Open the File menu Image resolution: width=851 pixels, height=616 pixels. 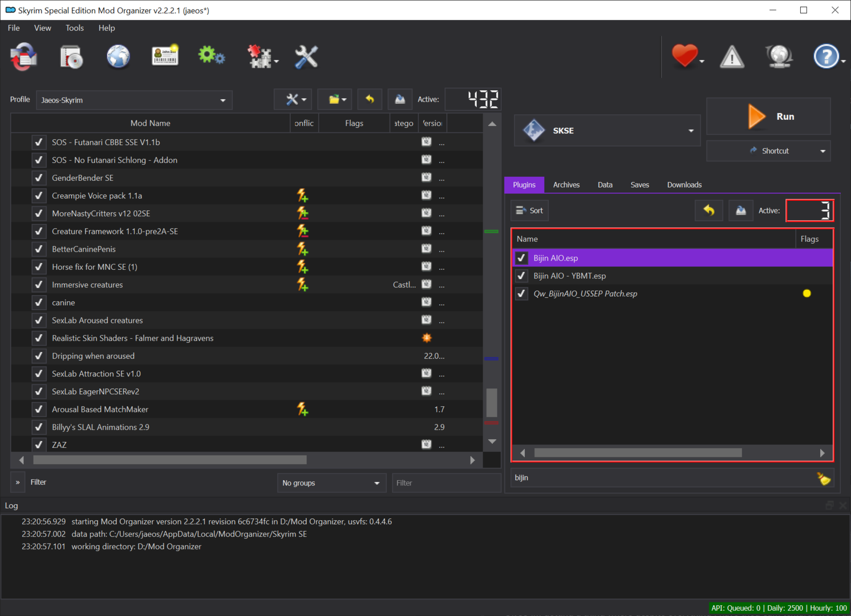pos(14,28)
